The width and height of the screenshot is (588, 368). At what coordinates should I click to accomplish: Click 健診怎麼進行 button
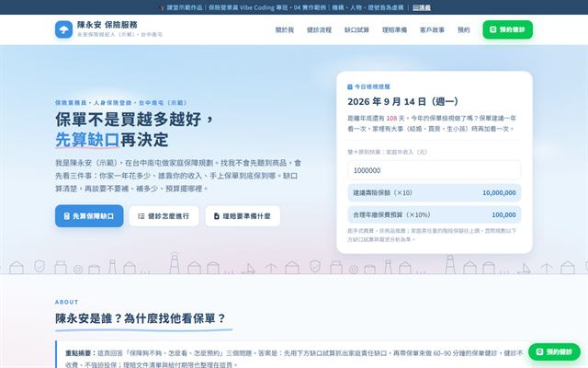pos(164,216)
